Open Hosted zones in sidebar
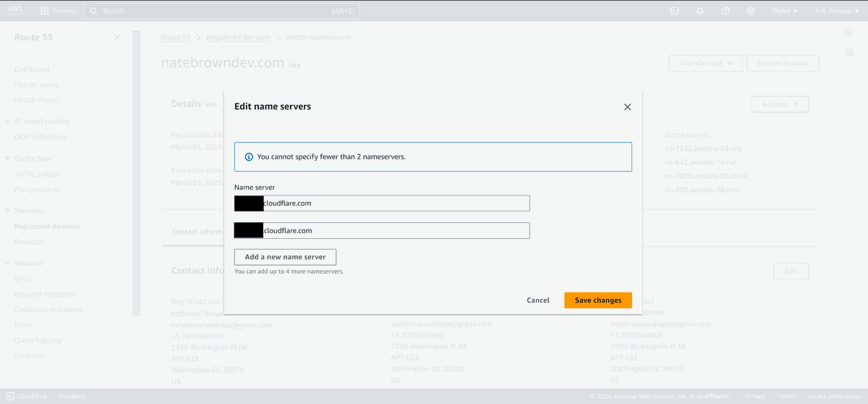Viewport: 868px width, 404px height. point(36,85)
